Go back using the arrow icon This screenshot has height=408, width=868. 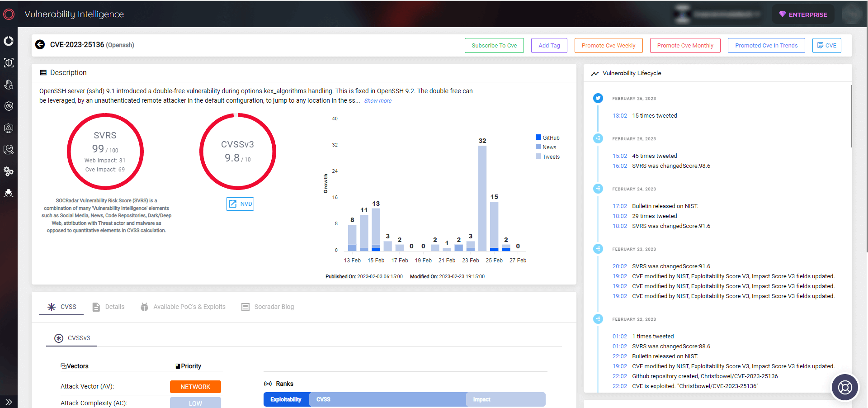pyautogui.click(x=40, y=44)
